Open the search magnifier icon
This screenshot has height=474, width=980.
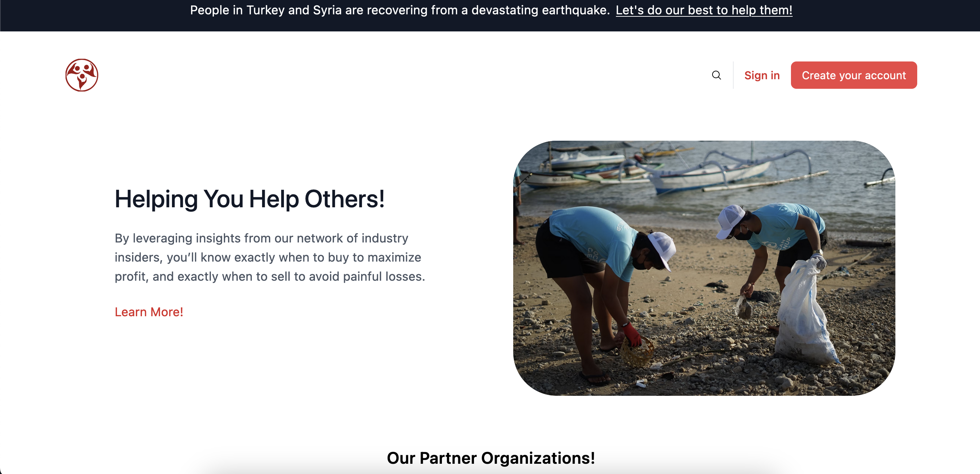point(716,75)
